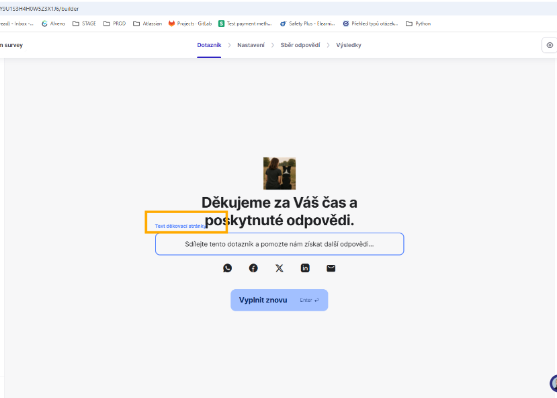This screenshot has width=557, height=398.
Task: Share the survey via WhatsApp icon
Action: [227, 268]
